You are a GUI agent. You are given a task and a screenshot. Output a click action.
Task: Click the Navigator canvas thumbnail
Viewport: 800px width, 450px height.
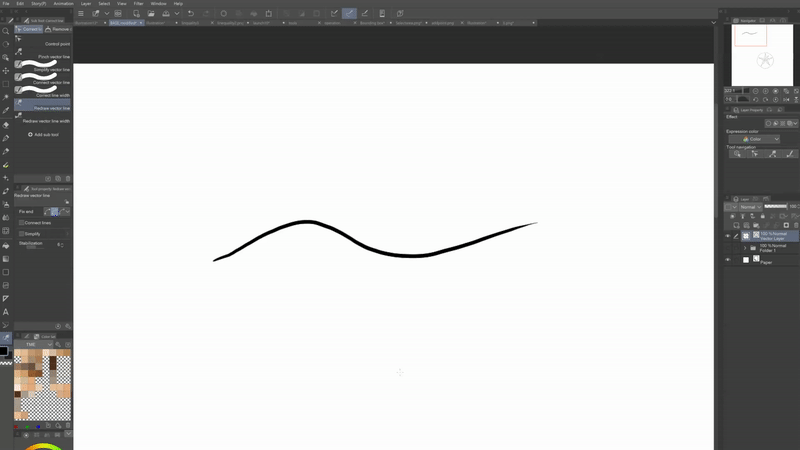[762, 55]
